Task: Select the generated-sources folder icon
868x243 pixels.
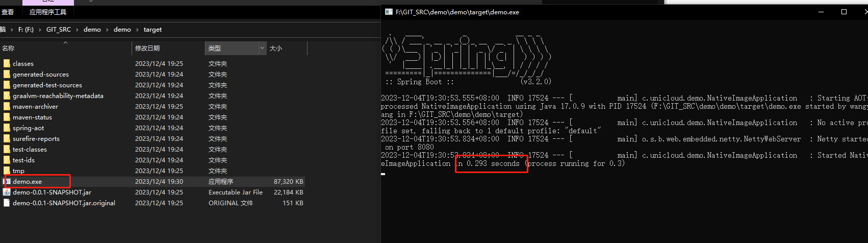Action: 7,74
